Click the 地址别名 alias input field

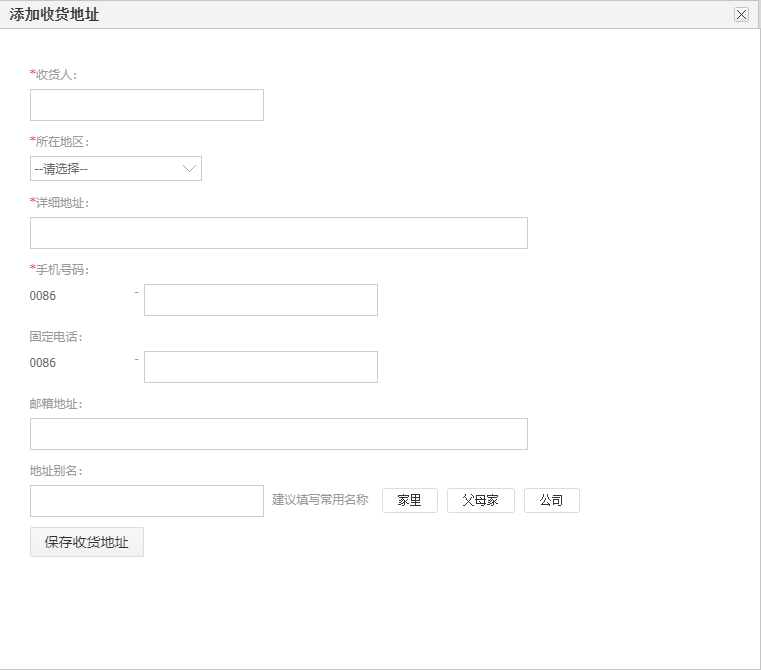(x=147, y=501)
